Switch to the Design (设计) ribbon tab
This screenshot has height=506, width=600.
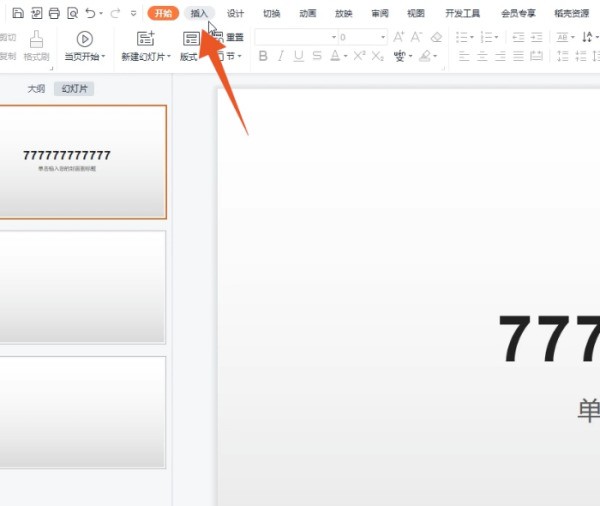tap(236, 13)
